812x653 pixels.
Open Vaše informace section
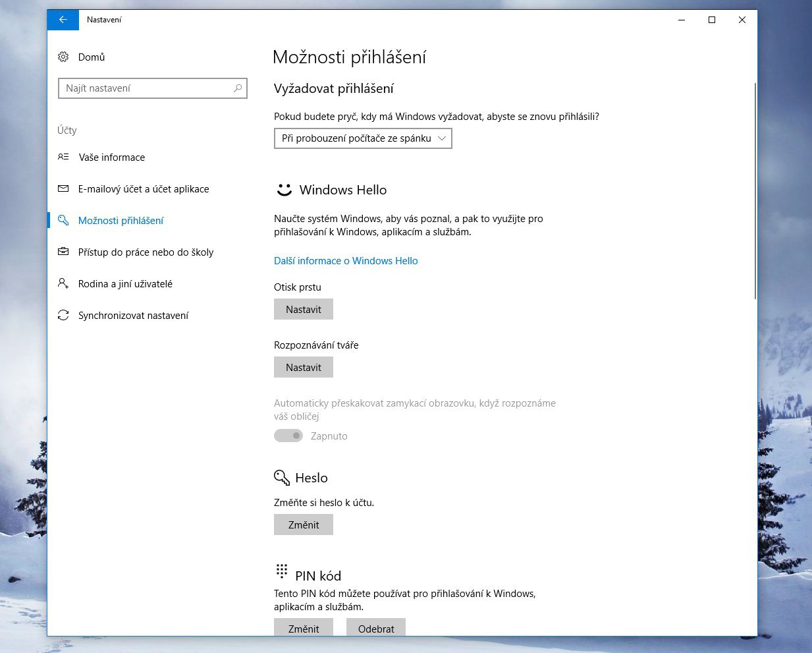[x=112, y=157]
